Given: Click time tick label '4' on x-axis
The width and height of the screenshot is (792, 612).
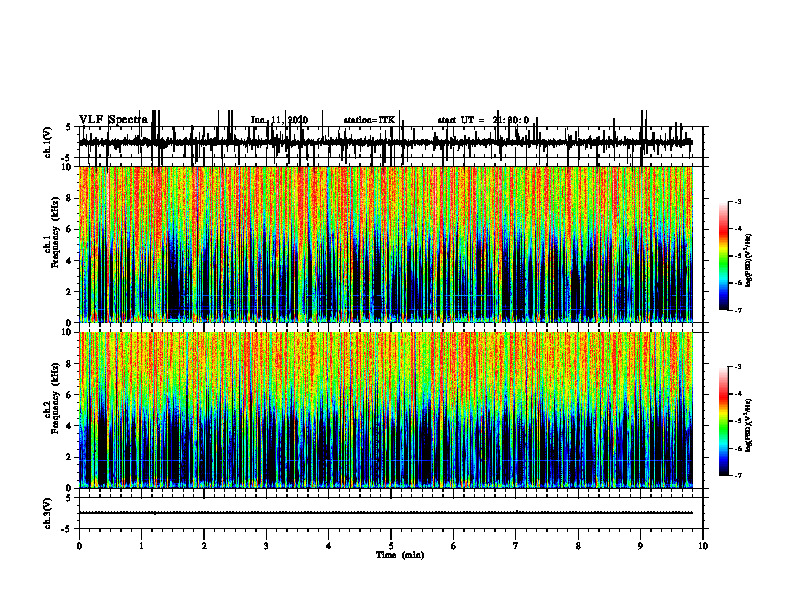Looking at the screenshot, I should tap(329, 546).
